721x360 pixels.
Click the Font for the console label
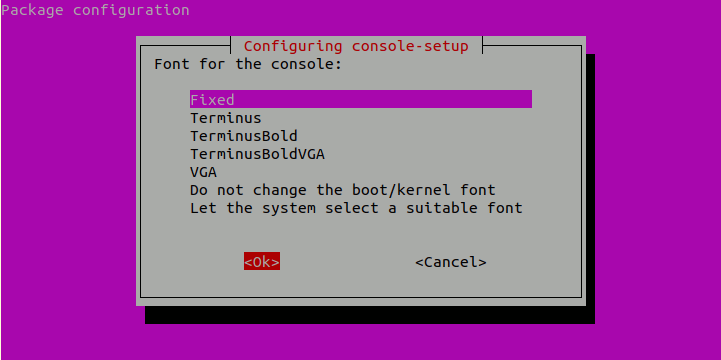point(248,64)
